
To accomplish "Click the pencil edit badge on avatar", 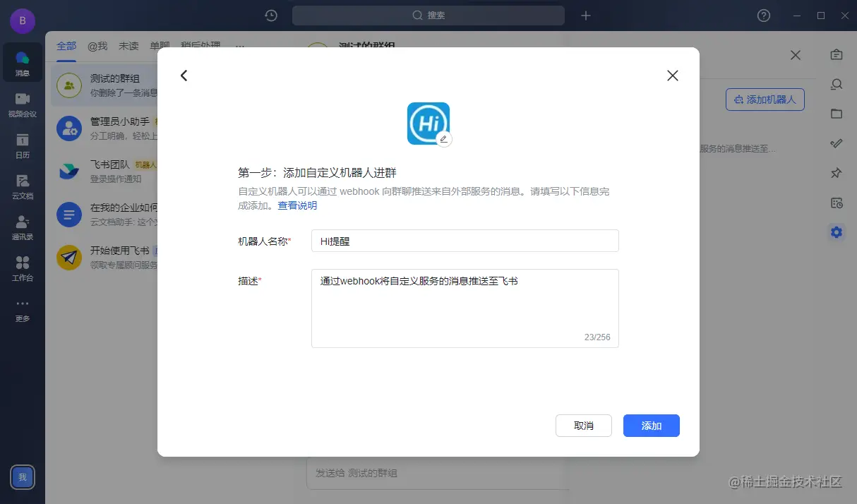I will click(x=443, y=139).
